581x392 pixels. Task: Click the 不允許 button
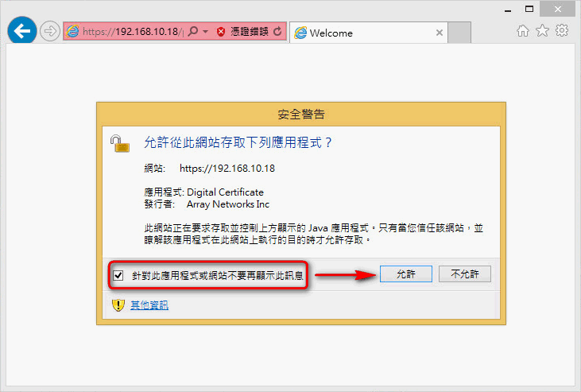(465, 274)
